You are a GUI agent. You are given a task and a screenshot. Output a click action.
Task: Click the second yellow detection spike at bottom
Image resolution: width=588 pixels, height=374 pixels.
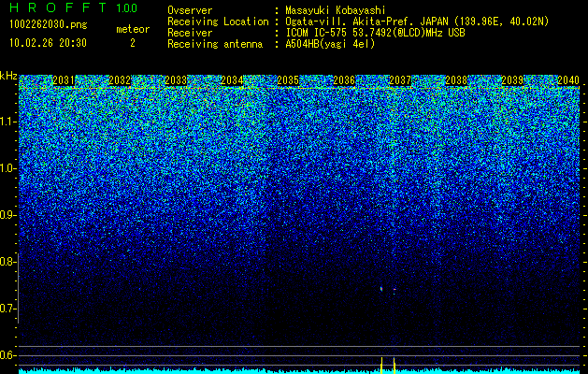(394, 366)
